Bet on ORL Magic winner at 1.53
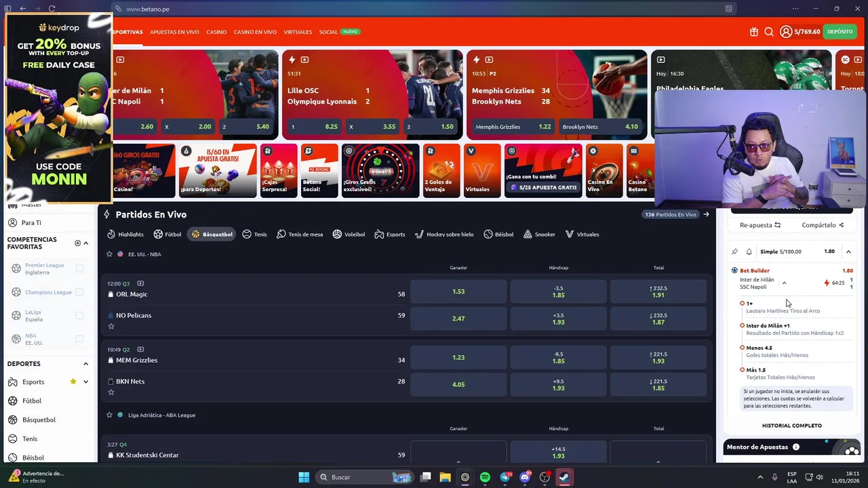This screenshot has width=868, height=488. click(458, 291)
